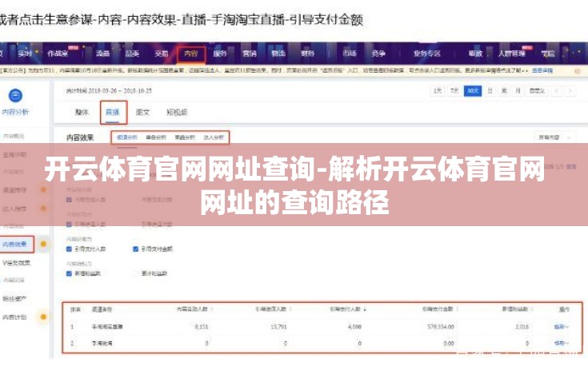This screenshot has height=370, width=588.
Task: Uncheck the 引导支付人数 checkbox
Action: click(x=69, y=249)
